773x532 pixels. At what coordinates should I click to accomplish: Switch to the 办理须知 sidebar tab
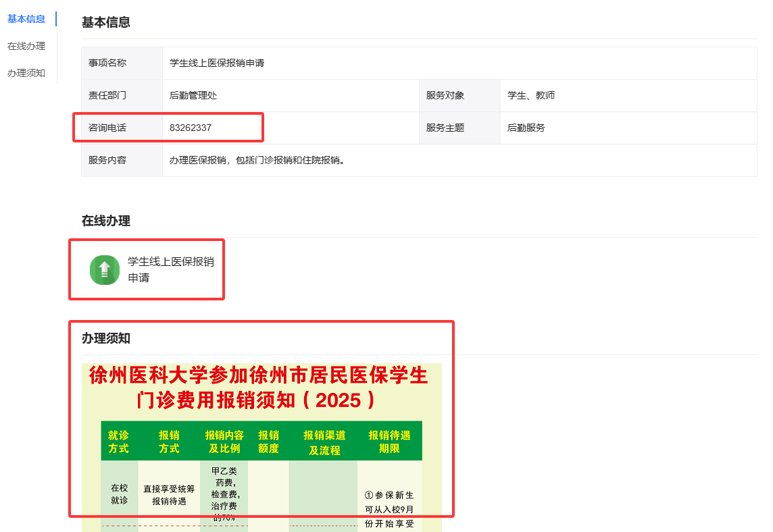26,73
